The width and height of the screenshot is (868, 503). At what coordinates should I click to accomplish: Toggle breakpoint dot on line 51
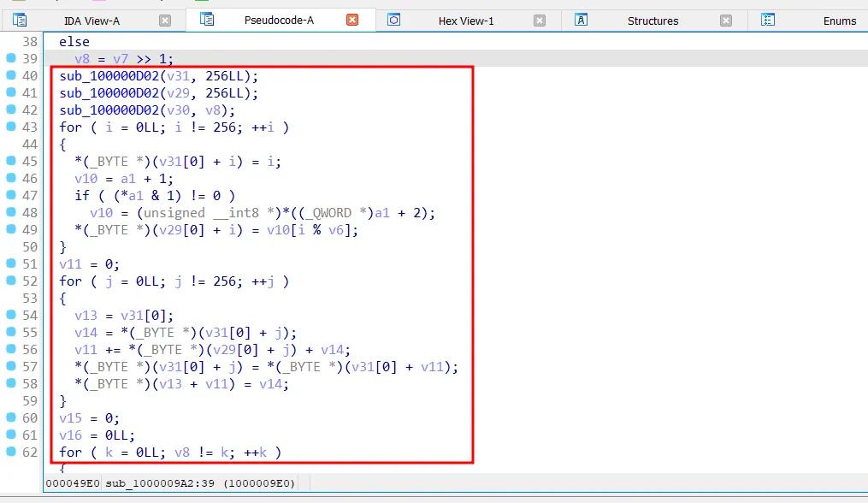point(11,263)
